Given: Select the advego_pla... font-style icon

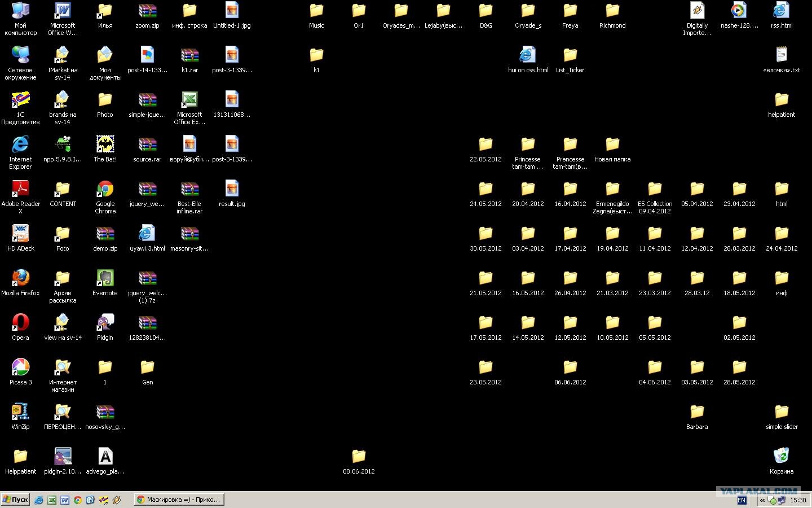Looking at the screenshot, I should (x=105, y=461).
